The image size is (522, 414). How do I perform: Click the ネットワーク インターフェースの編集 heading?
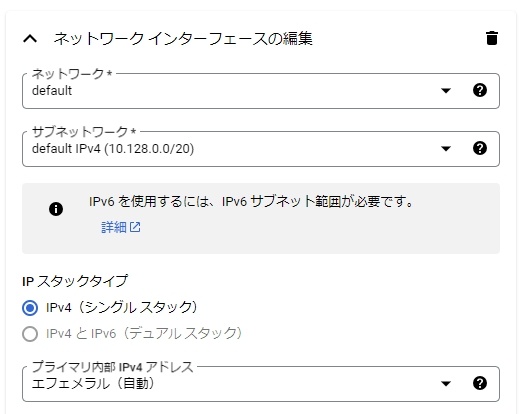[183, 39]
